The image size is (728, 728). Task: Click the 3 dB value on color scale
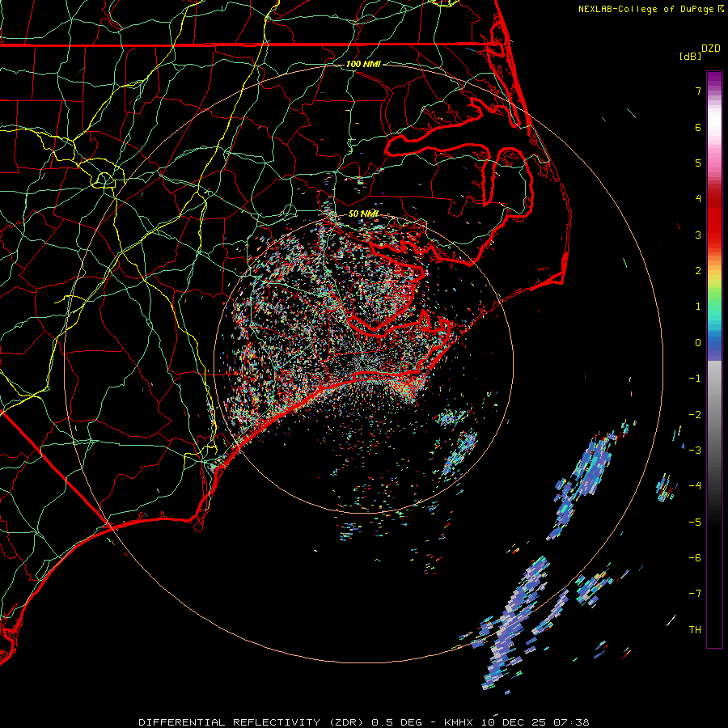[x=698, y=235]
